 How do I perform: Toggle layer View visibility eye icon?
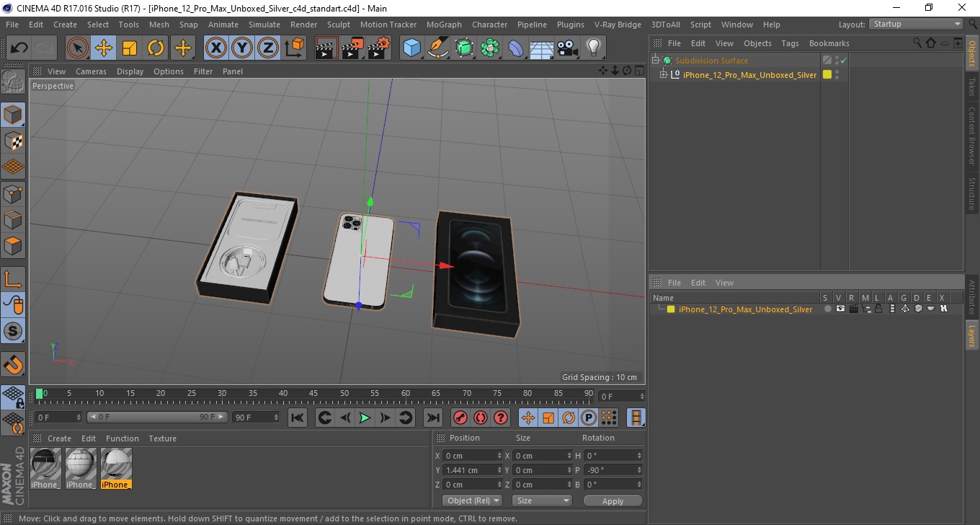coord(840,309)
